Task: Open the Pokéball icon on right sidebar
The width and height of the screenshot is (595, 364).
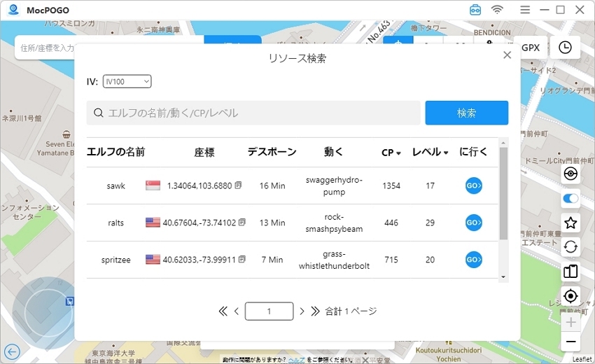Action: coord(570,174)
